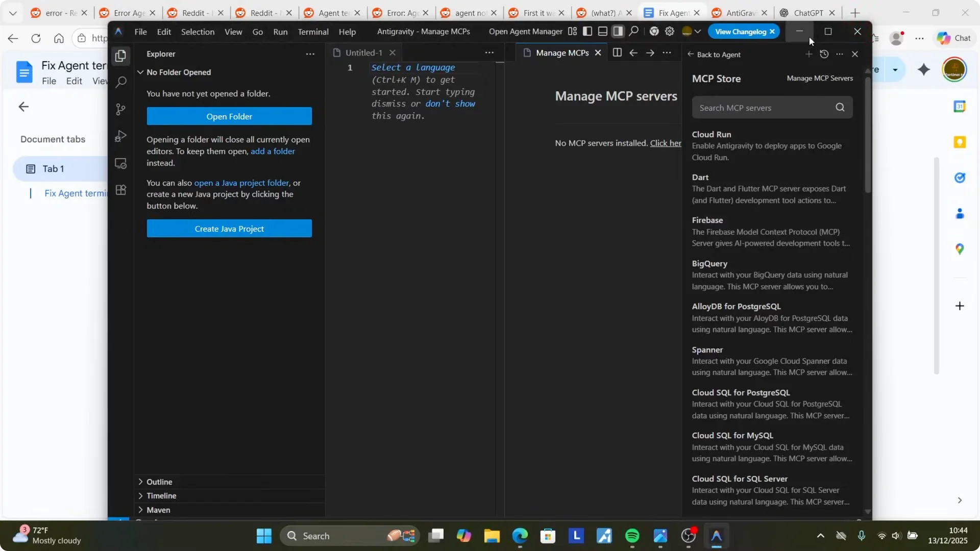Switch to the Untitled-1 editor tab

tap(363, 53)
